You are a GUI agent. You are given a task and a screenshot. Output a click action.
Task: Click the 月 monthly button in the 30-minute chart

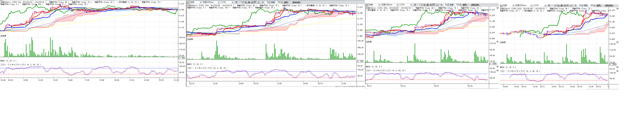tap(431, 5)
